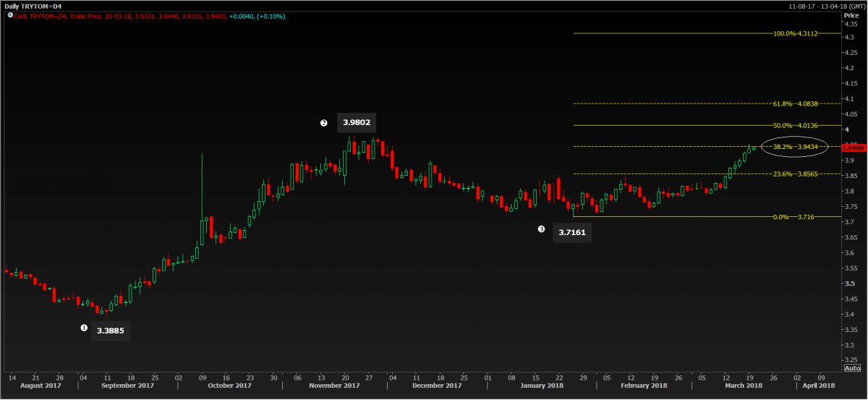Select the Daily TRYTOM=D4 chart title
The image size is (868, 400).
pyautogui.click(x=31, y=6)
